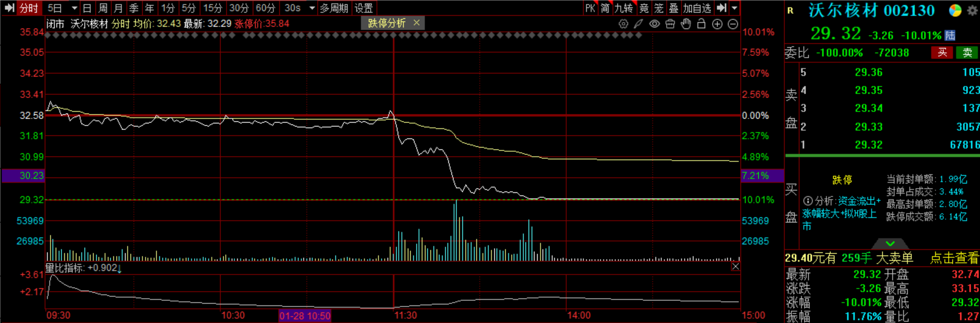Expand the 5日 period dropdown arrow
Screen dimensions: 980x323
[74, 8]
